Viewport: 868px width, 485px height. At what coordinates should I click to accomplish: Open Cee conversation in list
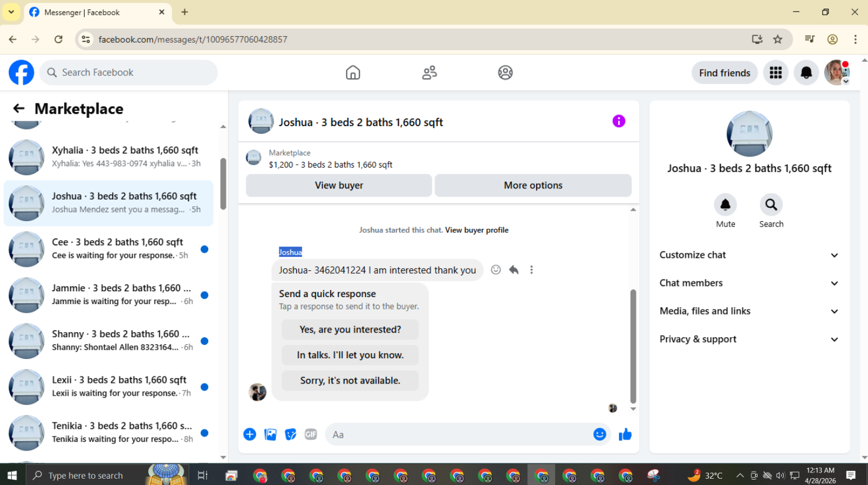108,249
